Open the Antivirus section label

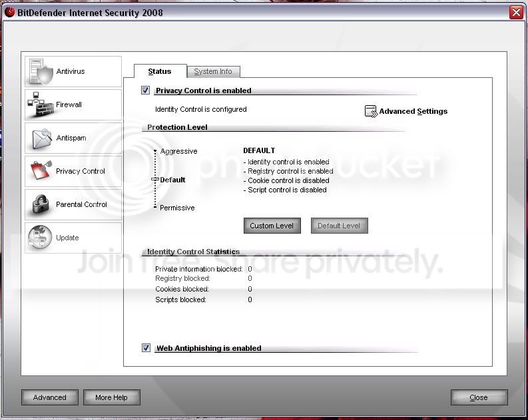[71, 71]
